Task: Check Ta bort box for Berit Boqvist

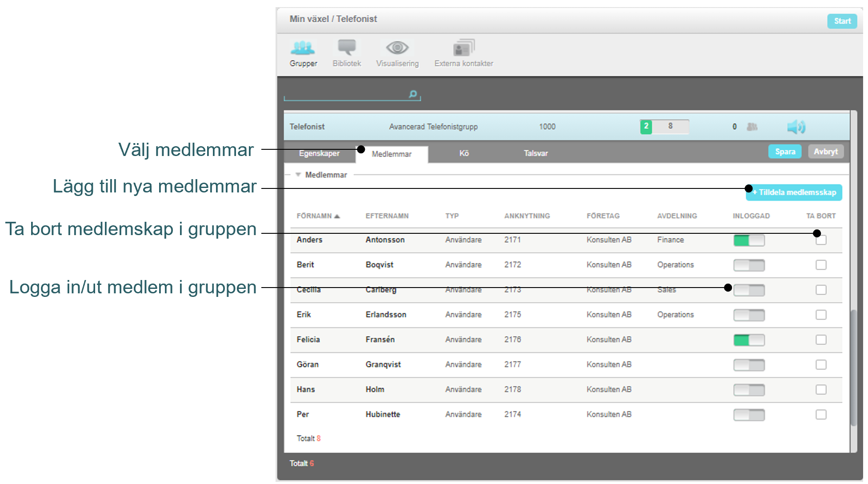Action: click(821, 265)
